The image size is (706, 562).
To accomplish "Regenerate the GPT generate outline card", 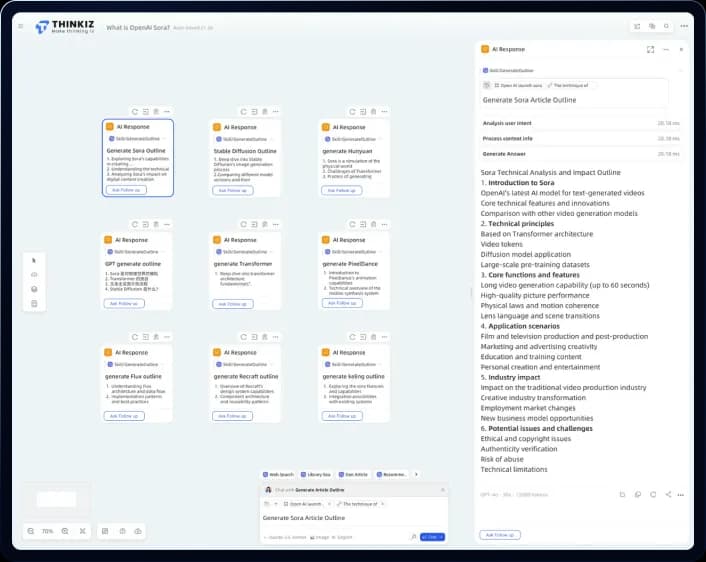I will point(135,224).
